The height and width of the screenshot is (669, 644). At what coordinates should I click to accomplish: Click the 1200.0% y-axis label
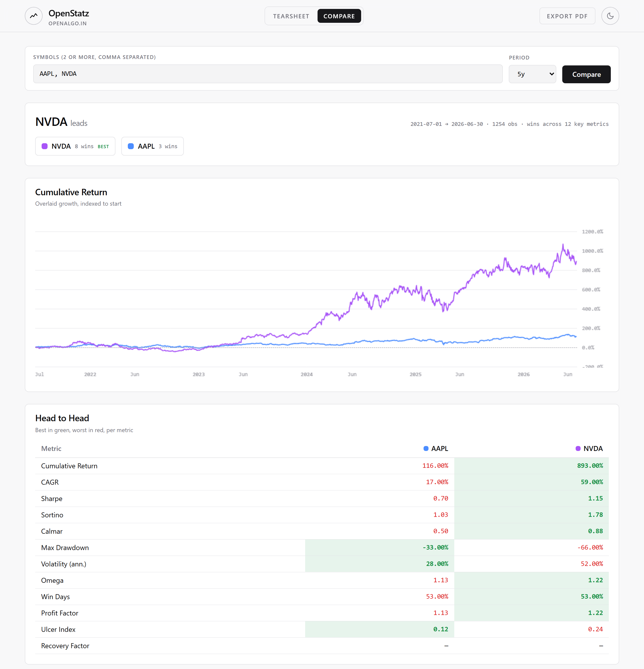pos(592,232)
